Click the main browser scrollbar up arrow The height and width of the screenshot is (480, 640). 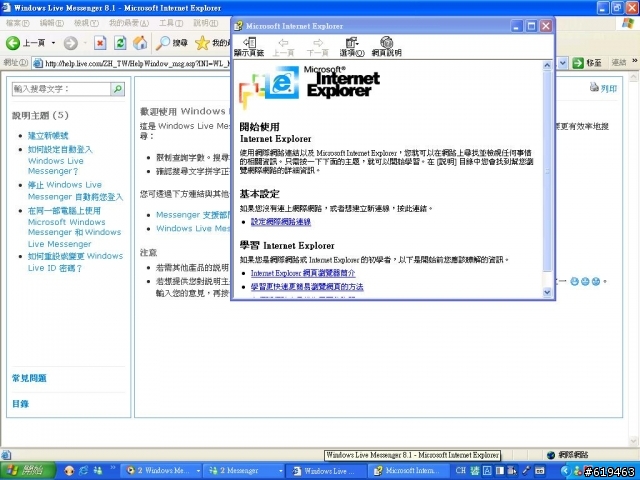[633, 76]
